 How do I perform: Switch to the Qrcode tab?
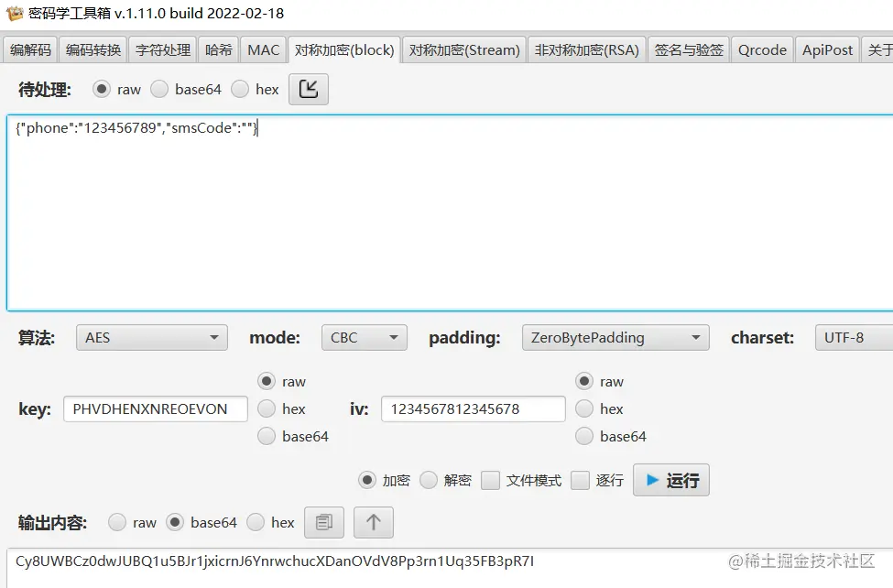(763, 50)
